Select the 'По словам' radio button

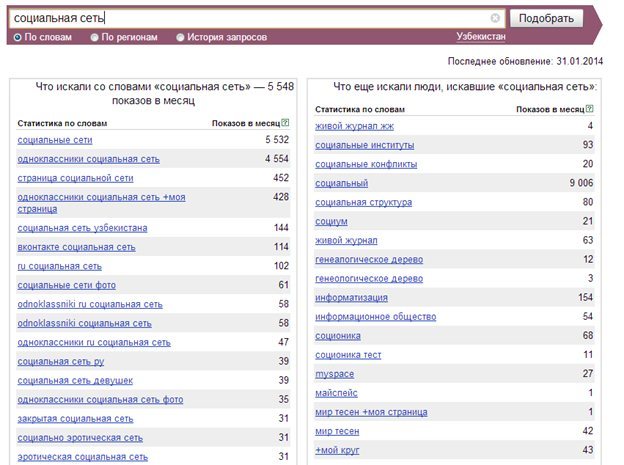(x=18, y=37)
